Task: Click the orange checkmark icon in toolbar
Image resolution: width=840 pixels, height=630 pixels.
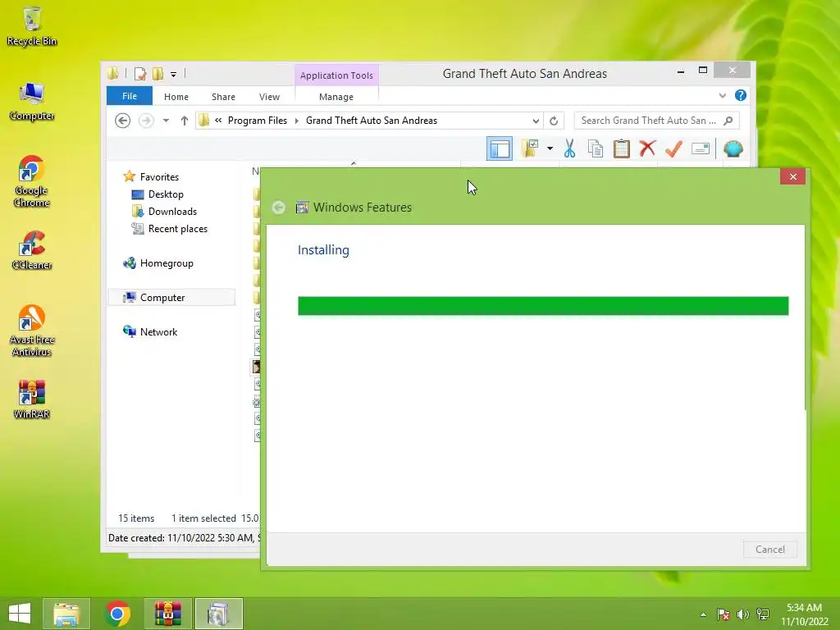Action: [x=674, y=148]
